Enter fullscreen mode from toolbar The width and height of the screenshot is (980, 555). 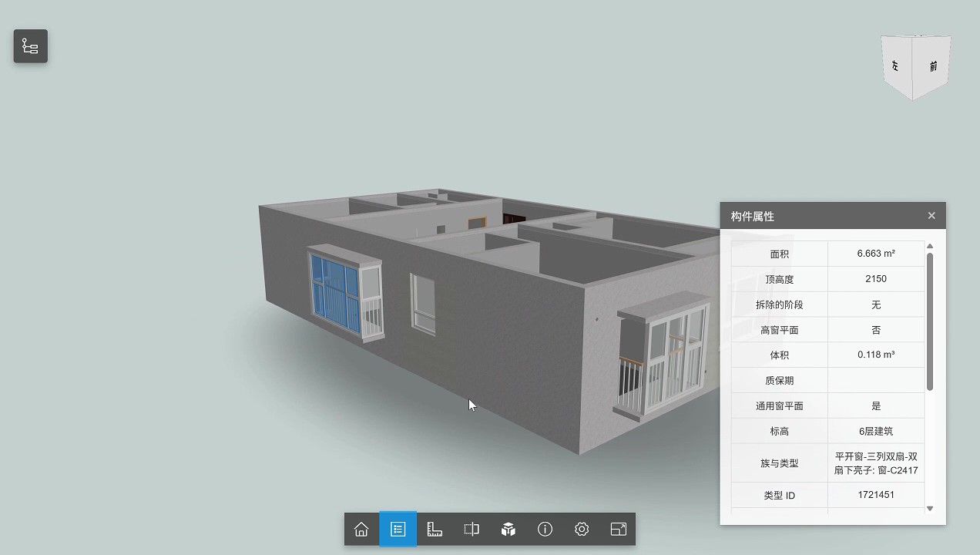click(x=619, y=529)
